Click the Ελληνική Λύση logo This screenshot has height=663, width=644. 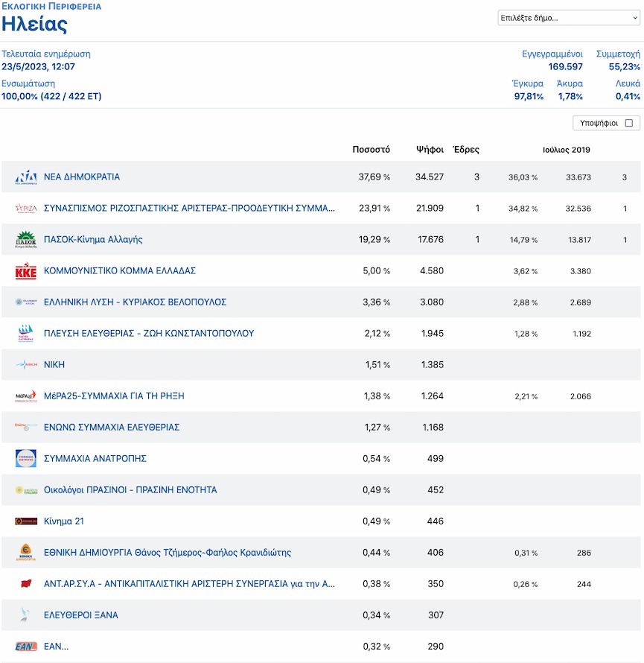tap(26, 302)
